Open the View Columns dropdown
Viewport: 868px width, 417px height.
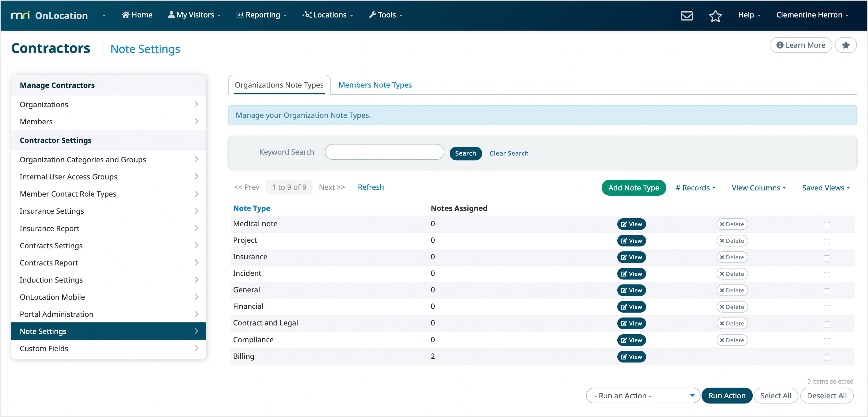[759, 188]
